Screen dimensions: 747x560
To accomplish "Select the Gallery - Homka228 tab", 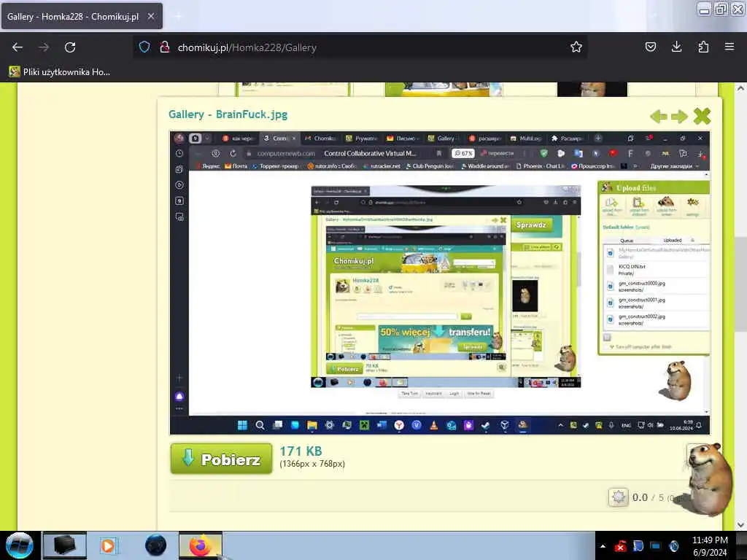I will pyautogui.click(x=82, y=17).
